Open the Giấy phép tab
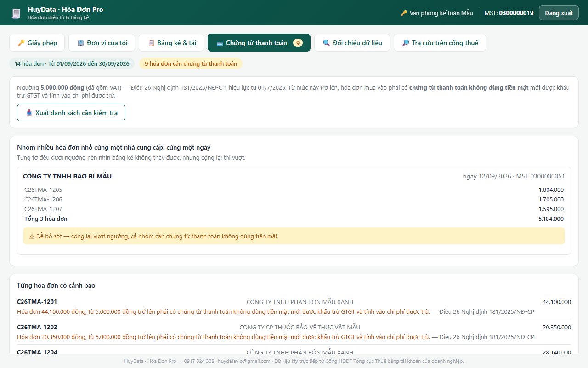The width and height of the screenshot is (588, 368). click(37, 43)
